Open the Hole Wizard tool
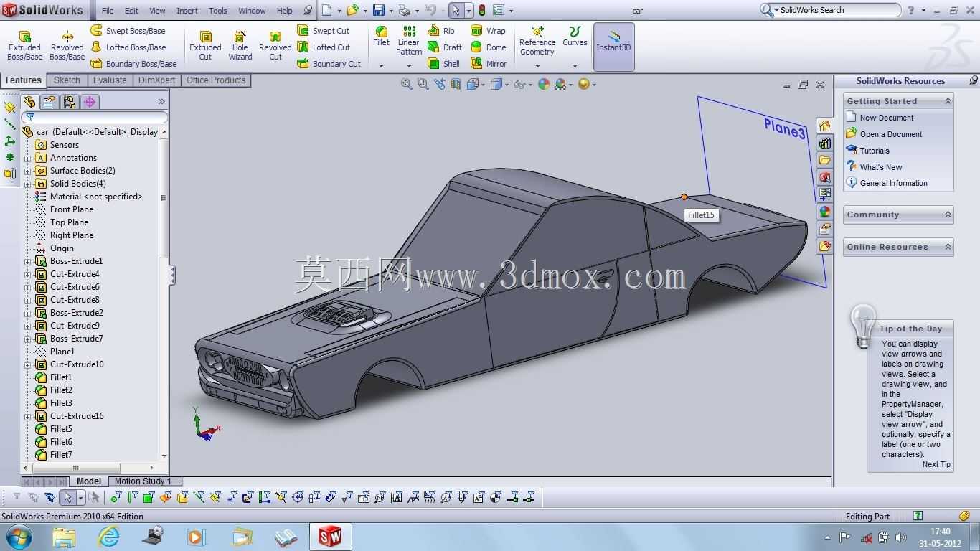The width and height of the screenshot is (980, 551). click(x=240, y=45)
